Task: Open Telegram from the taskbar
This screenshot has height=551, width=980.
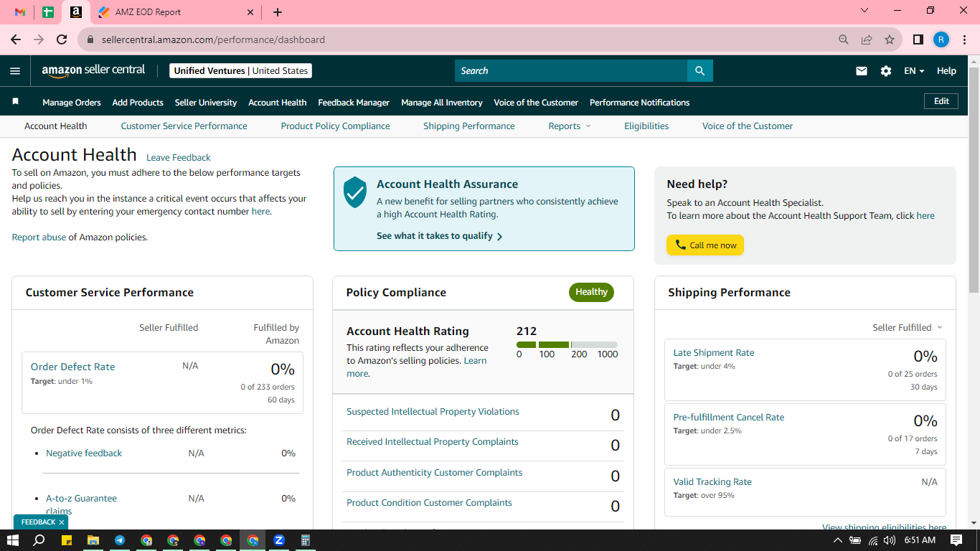Action: click(x=120, y=540)
